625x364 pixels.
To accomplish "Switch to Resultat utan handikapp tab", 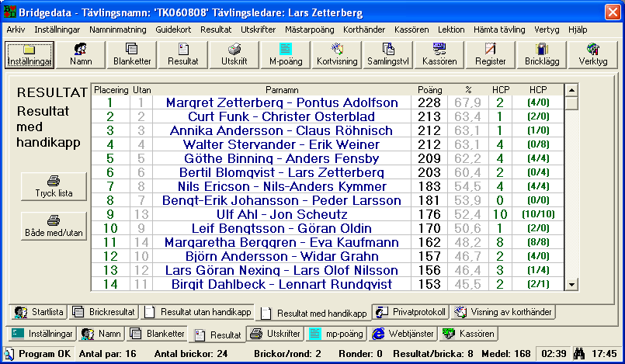I will pos(199,312).
